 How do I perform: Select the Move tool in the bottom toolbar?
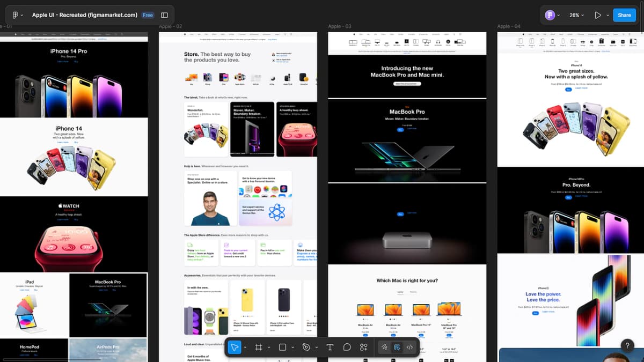click(235, 347)
